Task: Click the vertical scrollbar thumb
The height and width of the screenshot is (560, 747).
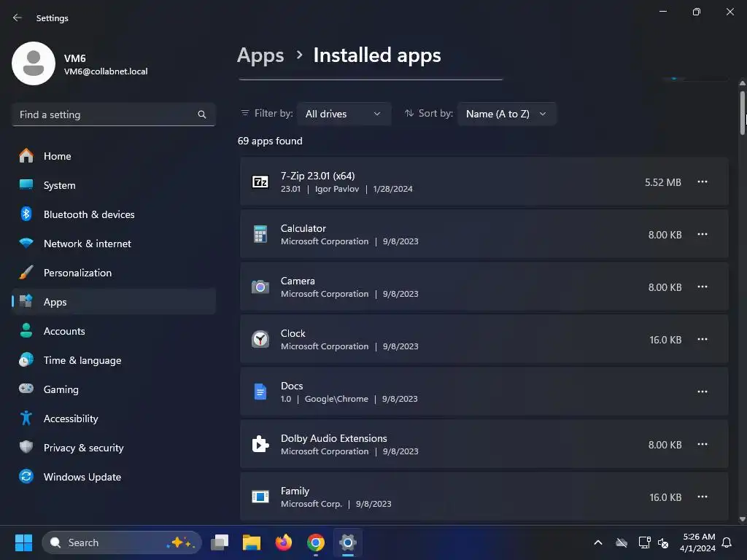Action: point(742,113)
